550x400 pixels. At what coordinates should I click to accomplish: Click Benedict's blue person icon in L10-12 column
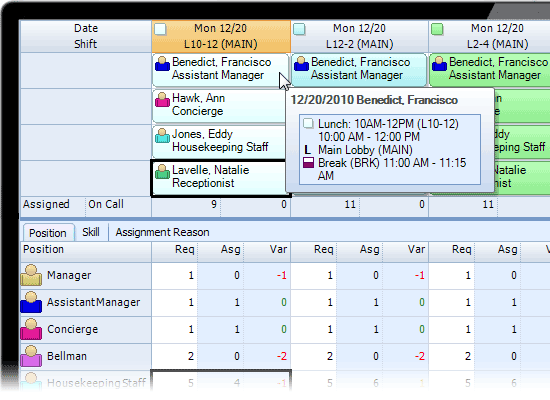pyautogui.click(x=162, y=64)
